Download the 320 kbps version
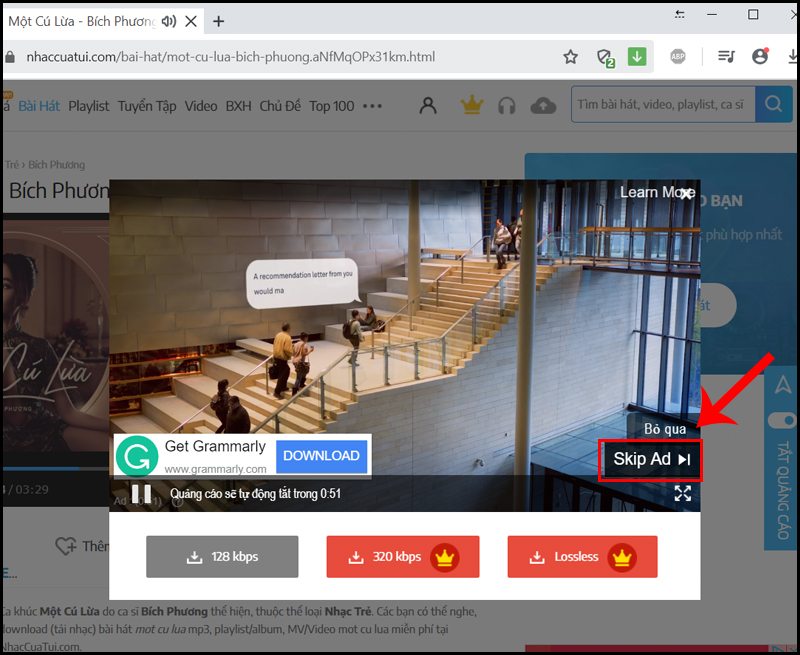800x655 pixels. click(403, 557)
